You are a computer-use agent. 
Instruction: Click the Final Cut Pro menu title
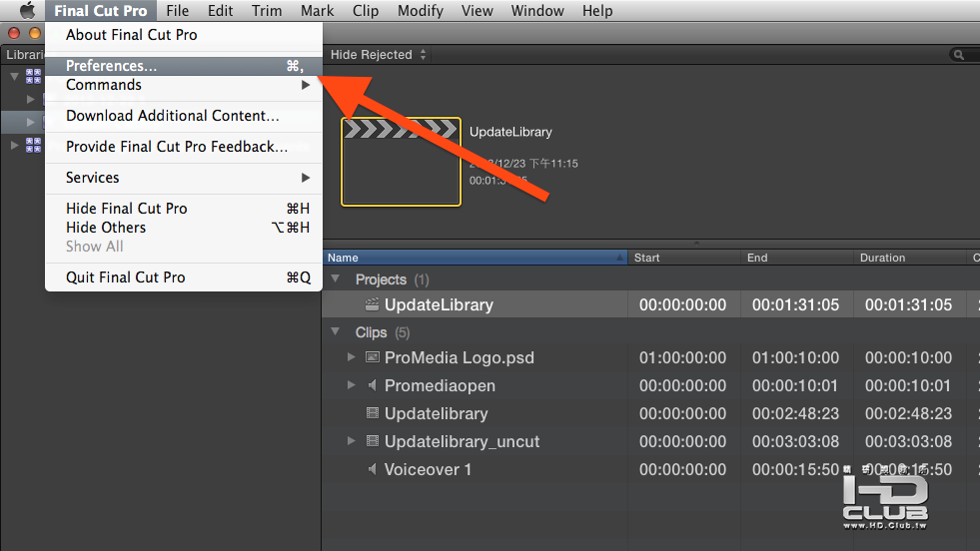point(100,11)
